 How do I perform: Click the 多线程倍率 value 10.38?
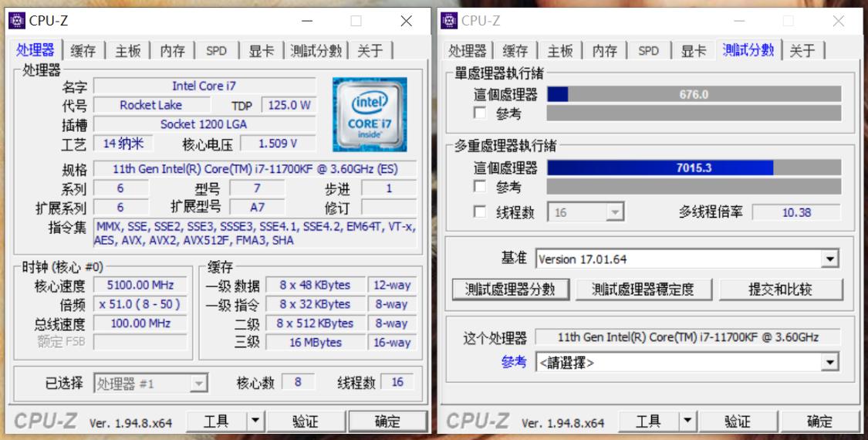point(796,212)
